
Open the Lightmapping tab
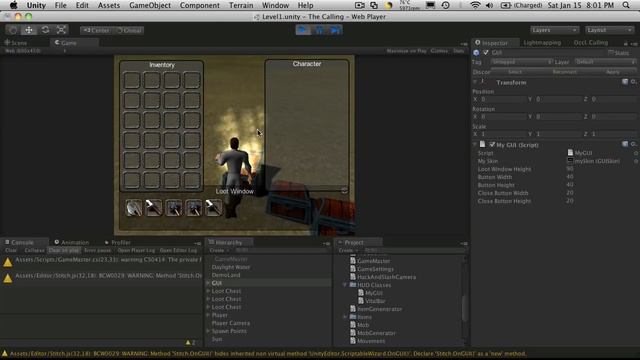point(542,43)
